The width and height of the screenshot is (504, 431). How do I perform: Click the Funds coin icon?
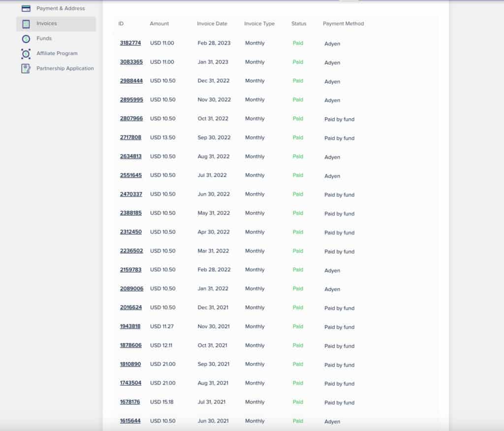pos(26,38)
